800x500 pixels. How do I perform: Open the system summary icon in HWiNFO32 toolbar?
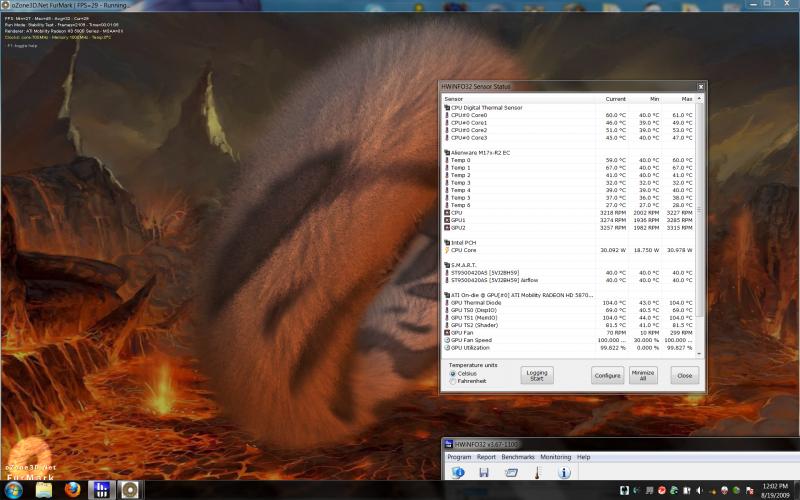tap(458, 472)
